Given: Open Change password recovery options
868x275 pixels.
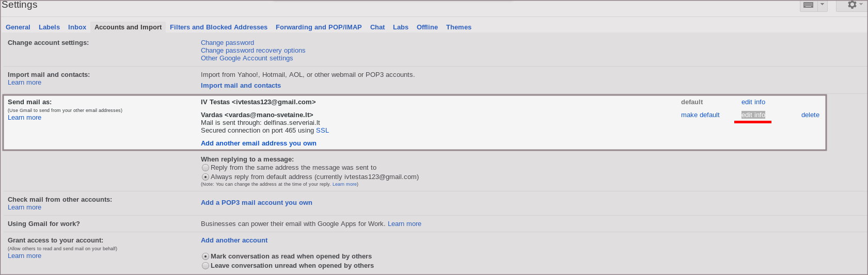Looking at the screenshot, I should coord(253,51).
